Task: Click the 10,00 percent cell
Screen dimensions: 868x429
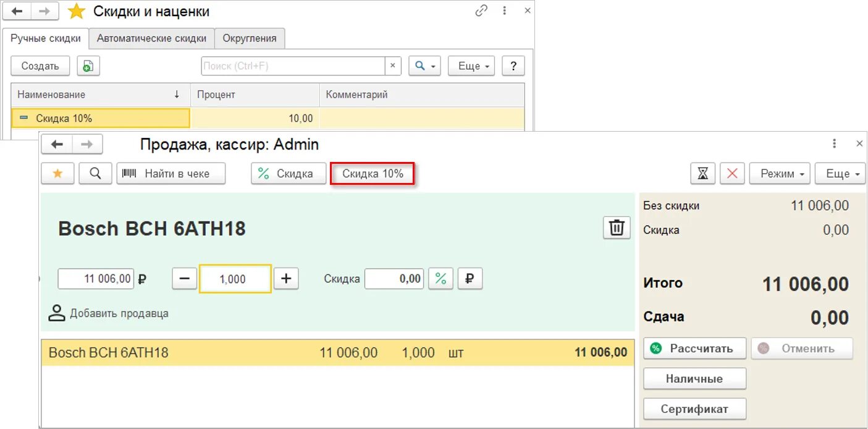Action: pos(255,118)
